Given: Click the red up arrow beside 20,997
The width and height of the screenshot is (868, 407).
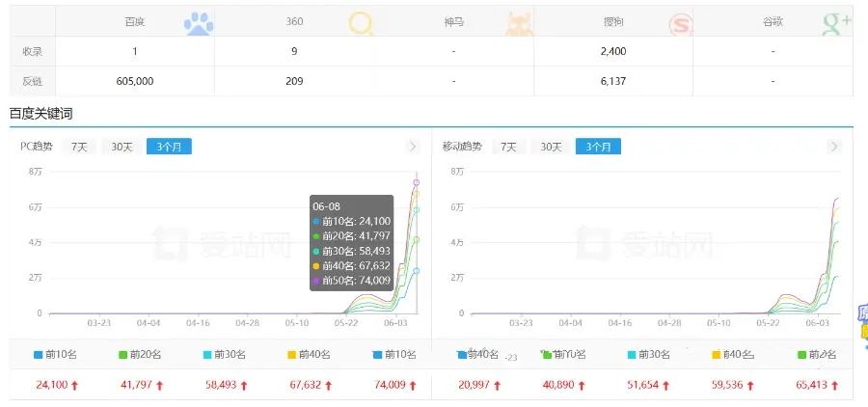Looking at the screenshot, I should pos(497,386).
